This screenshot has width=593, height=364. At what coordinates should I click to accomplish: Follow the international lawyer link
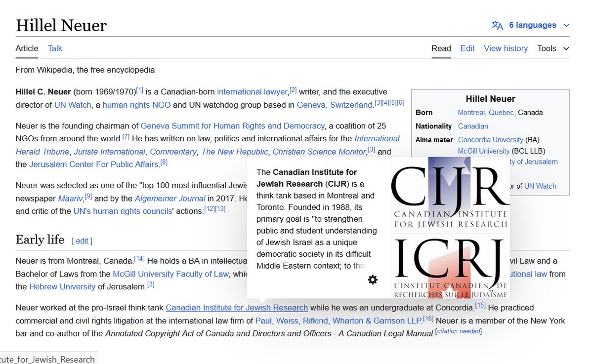pyautogui.click(x=252, y=92)
